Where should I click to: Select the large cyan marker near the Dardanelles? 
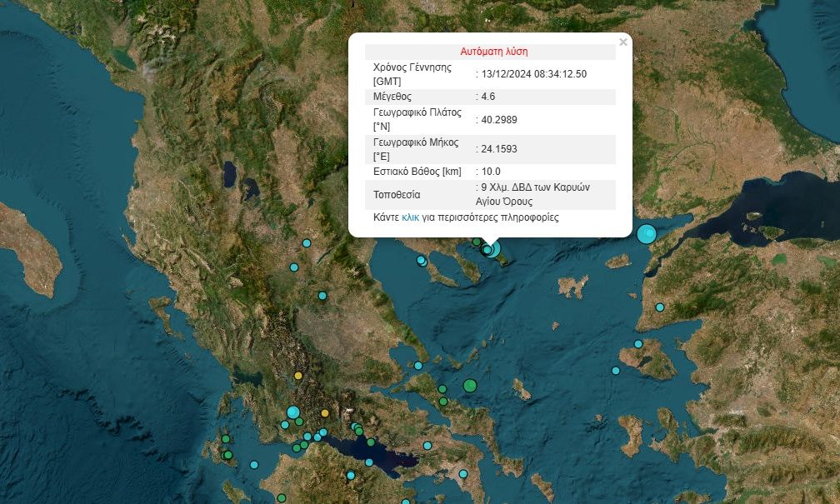click(x=647, y=234)
